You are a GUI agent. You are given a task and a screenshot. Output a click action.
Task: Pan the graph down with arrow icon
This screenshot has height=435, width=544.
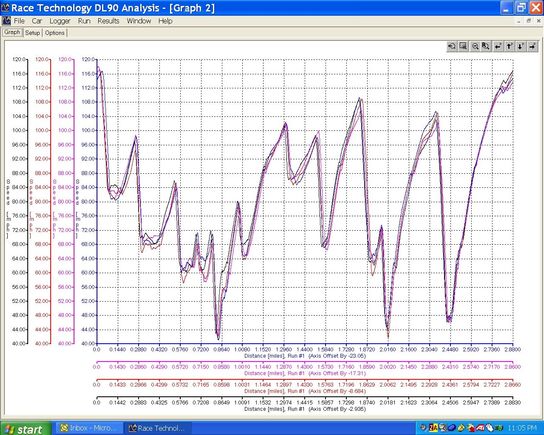coord(521,46)
